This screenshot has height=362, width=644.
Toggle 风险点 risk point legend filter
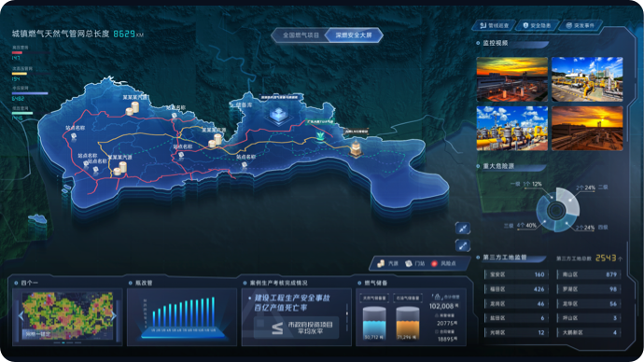[443, 263]
